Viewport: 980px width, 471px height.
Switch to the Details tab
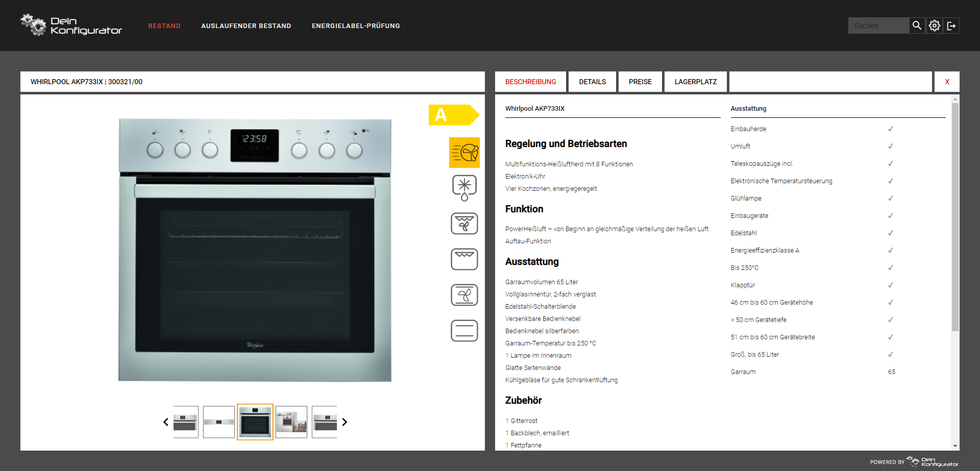(x=592, y=82)
